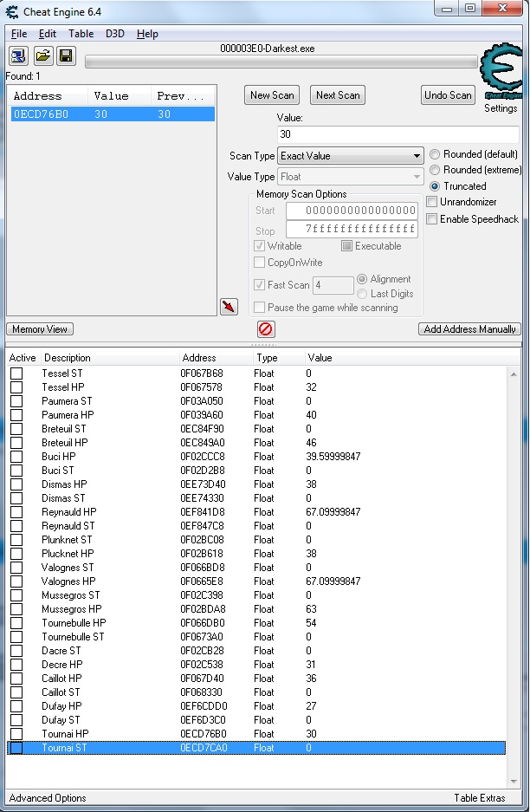Open the Settings link

[x=501, y=108]
